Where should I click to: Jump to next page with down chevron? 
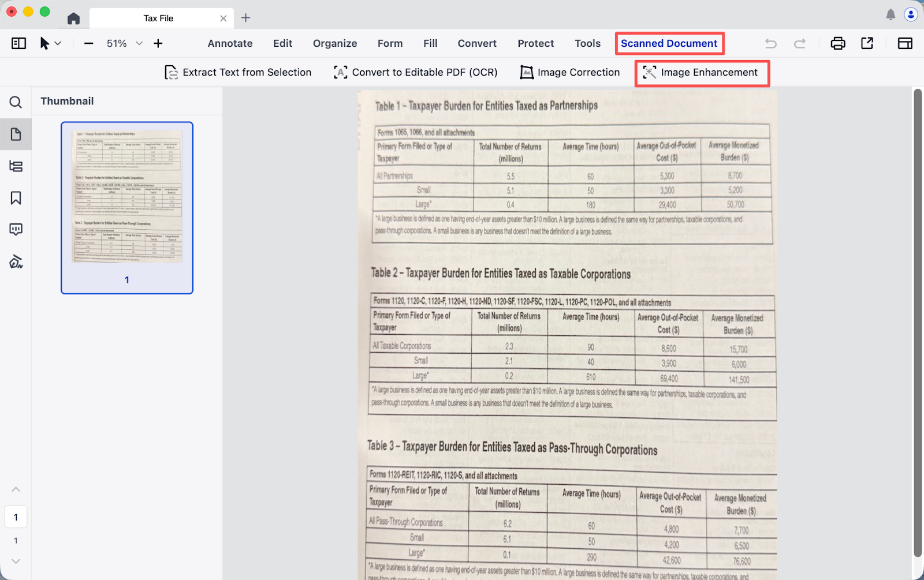coord(16,561)
